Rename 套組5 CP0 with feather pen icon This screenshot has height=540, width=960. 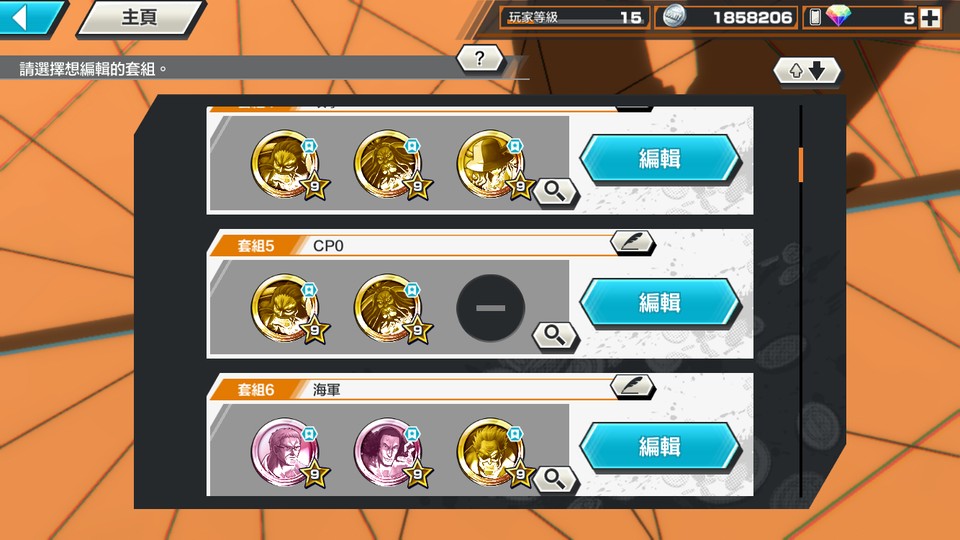[x=632, y=242]
